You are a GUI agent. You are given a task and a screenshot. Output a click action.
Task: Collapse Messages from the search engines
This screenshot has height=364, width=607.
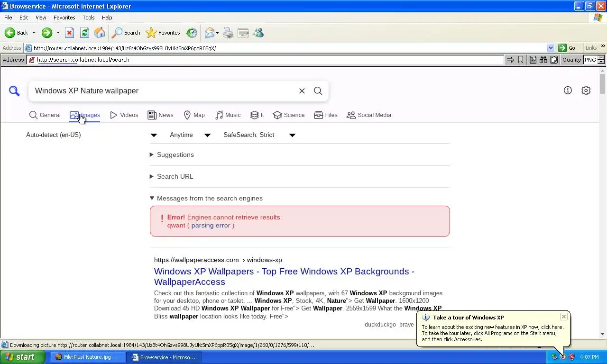[206, 198]
